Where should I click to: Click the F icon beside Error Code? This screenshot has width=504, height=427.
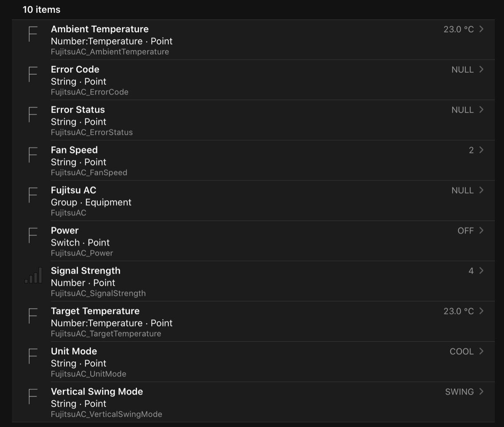point(33,74)
